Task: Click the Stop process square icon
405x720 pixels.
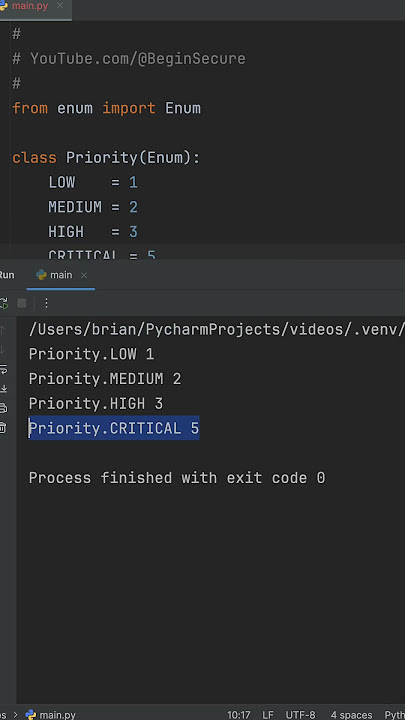Action: 22,303
